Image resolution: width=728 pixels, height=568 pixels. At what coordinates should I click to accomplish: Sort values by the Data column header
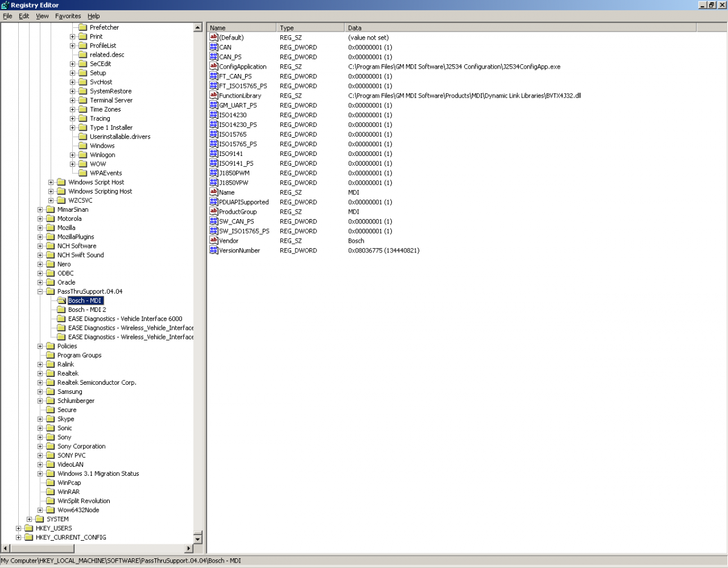coord(521,28)
